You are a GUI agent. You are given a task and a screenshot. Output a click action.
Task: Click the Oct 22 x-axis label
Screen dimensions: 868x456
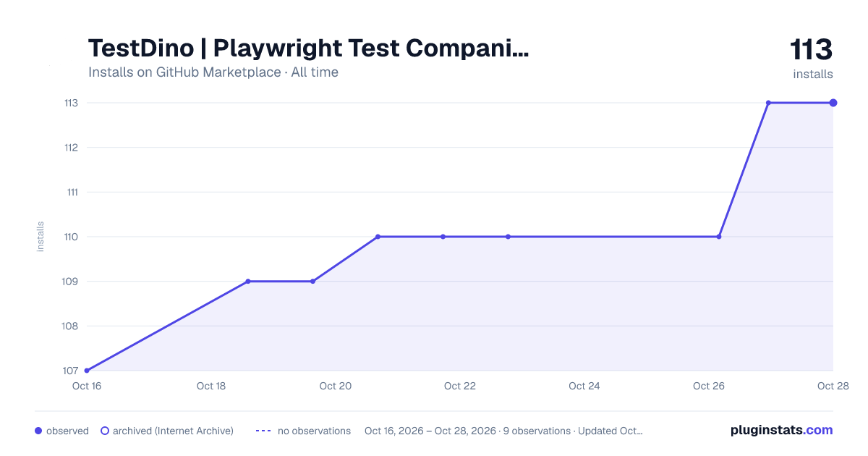click(460, 386)
